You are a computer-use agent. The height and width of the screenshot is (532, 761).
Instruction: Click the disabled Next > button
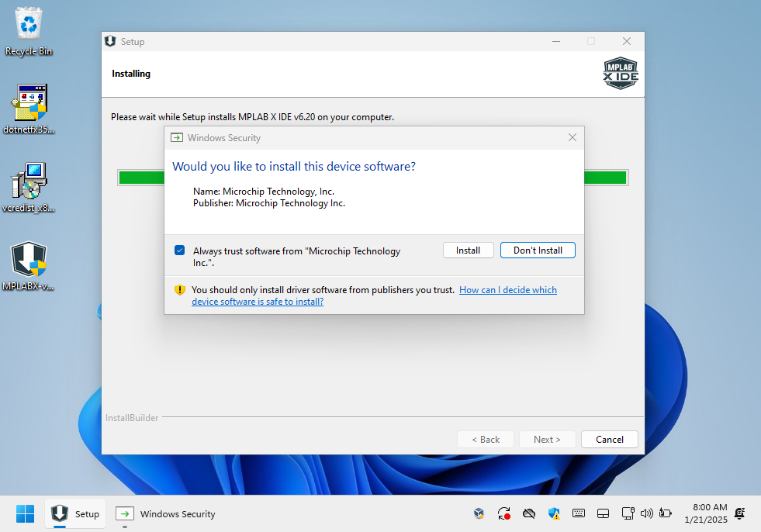[547, 439]
